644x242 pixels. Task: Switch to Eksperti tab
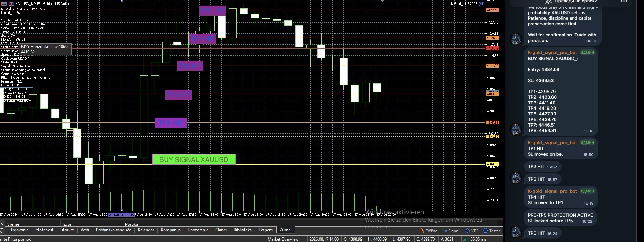click(x=266, y=230)
